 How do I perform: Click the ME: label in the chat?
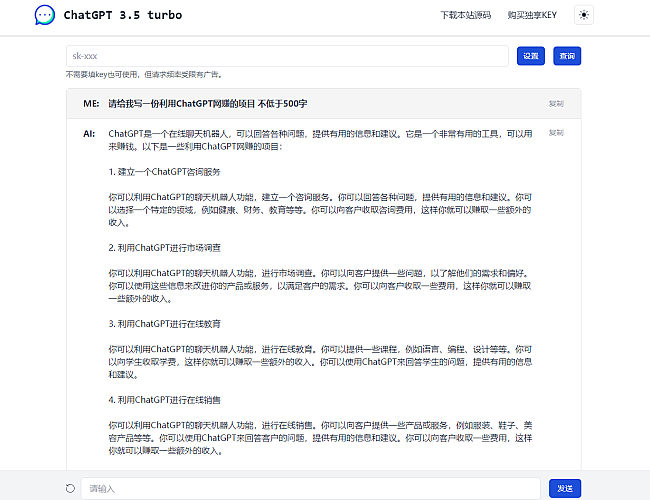coord(91,103)
